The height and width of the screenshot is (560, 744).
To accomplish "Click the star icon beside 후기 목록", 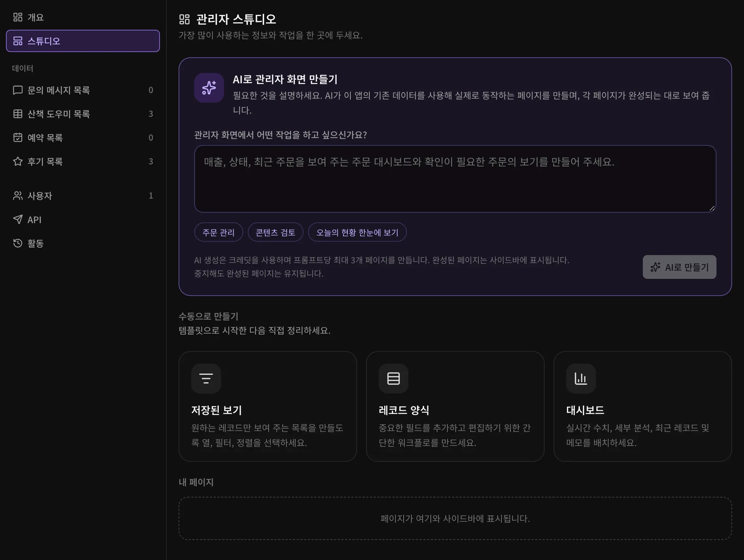I will (x=17, y=161).
